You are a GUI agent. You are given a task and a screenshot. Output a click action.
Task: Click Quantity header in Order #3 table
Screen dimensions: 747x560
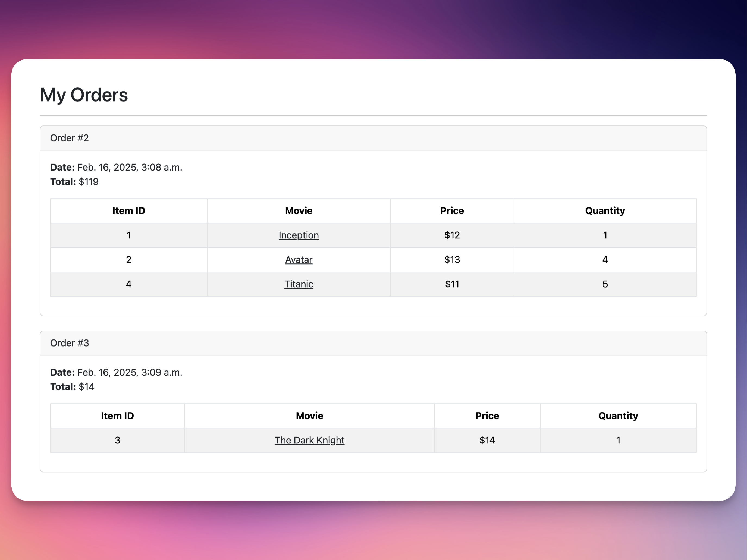click(x=618, y=416)
